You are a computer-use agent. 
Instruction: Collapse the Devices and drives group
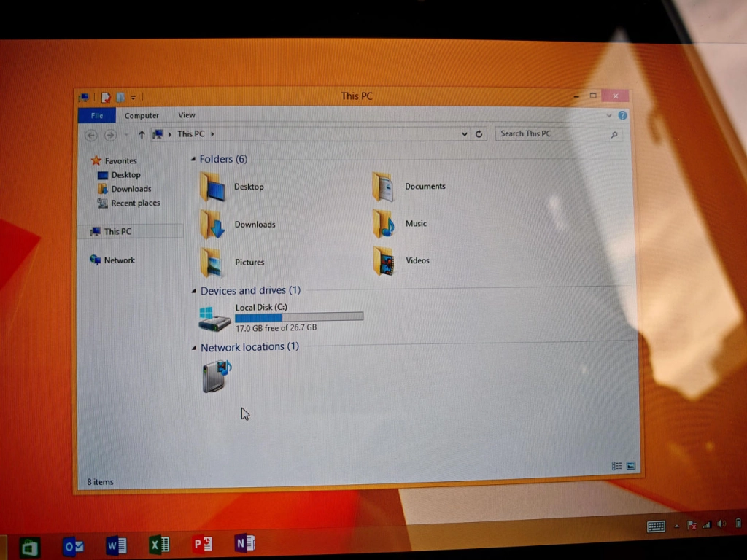point(193,290)
